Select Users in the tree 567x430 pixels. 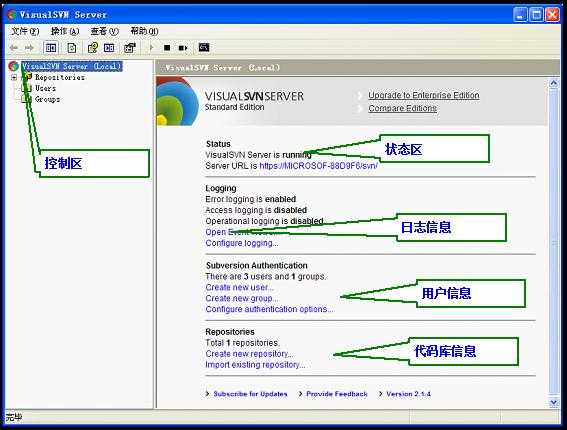45,88
